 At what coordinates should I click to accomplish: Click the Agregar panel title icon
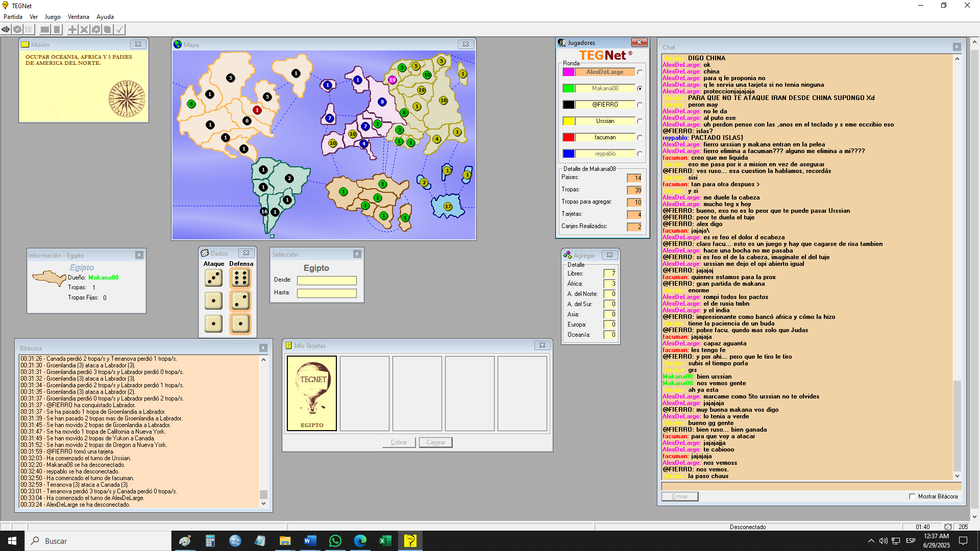click(x=567, y=255)
